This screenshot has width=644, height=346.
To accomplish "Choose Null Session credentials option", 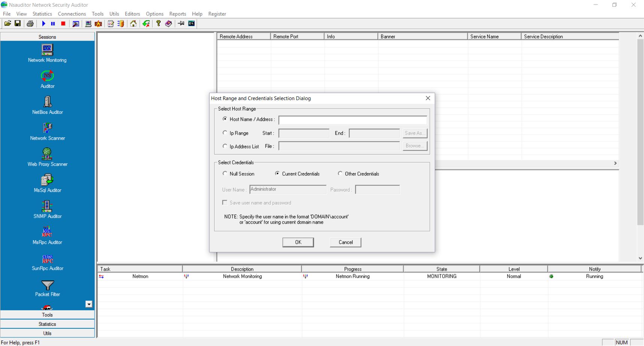I will [225, 174].
